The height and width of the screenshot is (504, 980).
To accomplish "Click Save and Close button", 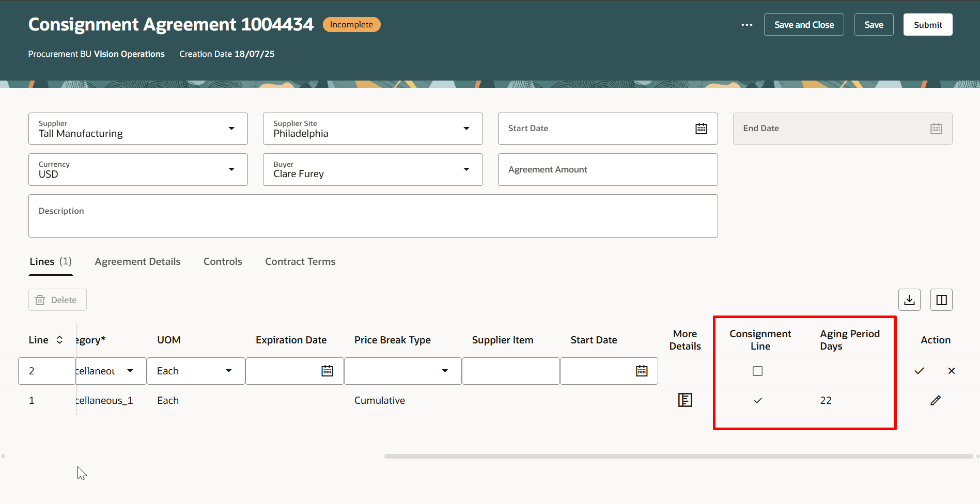I will [804, 25].
